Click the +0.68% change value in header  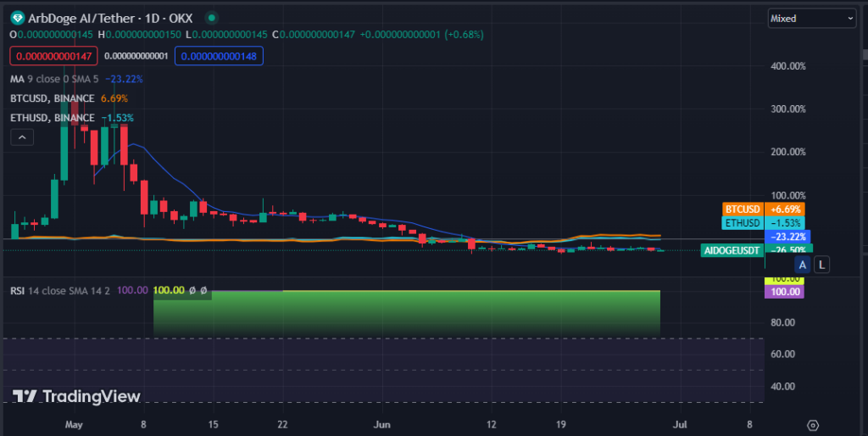tap(464, 34)
